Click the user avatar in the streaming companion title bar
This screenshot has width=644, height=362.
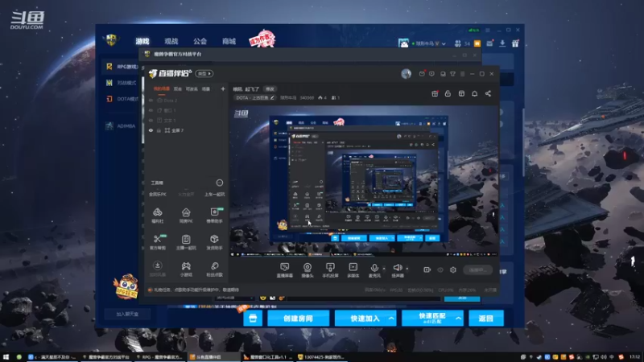click(x=407, y=73)
